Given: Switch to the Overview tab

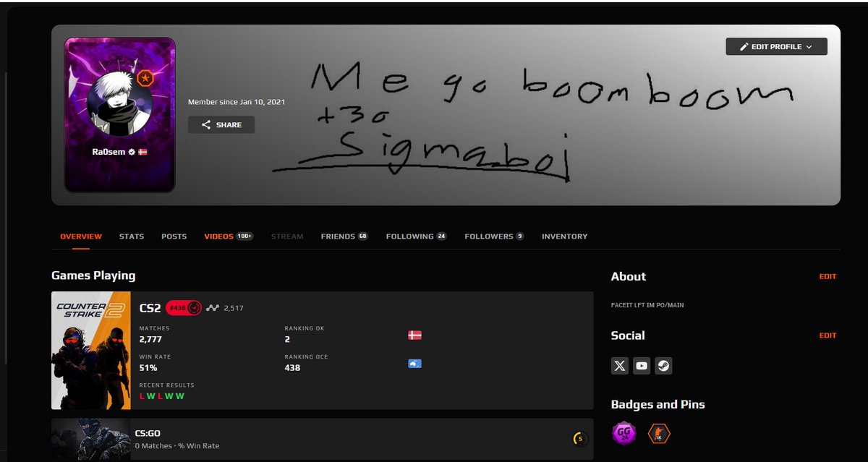Looking at the screenshot, I should pyautogui.click(x=81, y=236).
